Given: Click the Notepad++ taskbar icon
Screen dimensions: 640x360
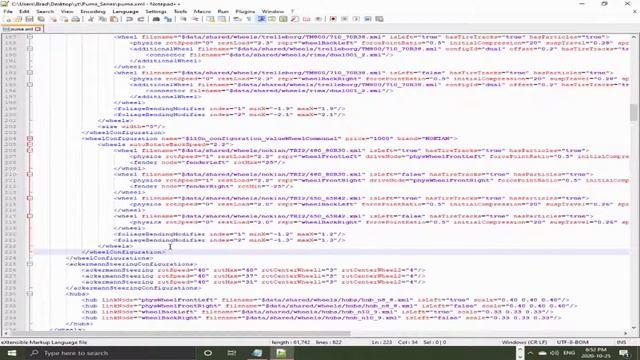Looking at the screenshot, I should (281, 353).
